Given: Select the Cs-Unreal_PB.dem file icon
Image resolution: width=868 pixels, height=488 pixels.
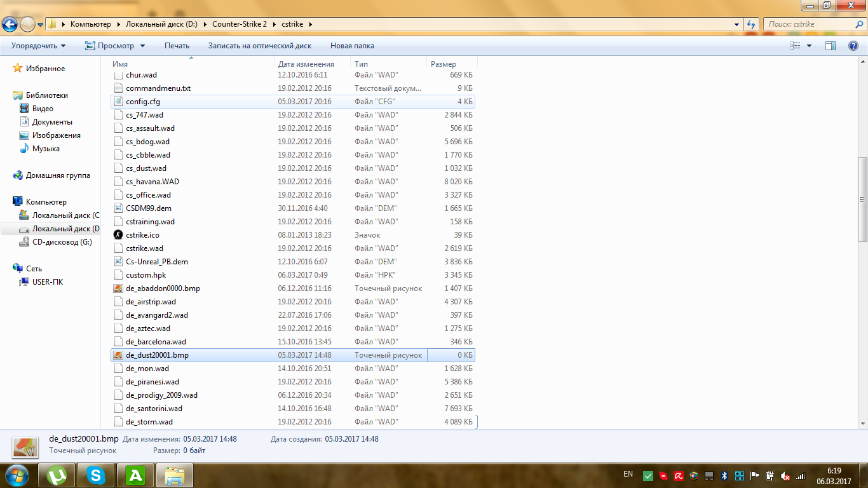Looking at the screenshot, I should (118, 262).
